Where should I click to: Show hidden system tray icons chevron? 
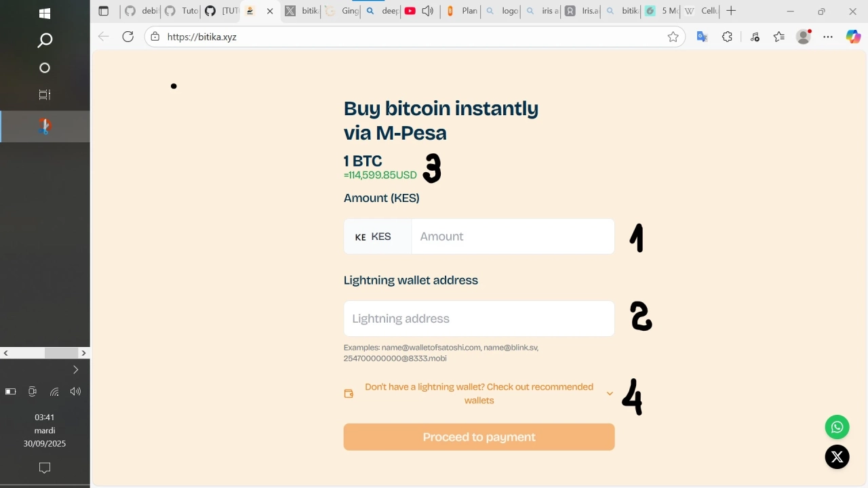[x=75, y=369]
